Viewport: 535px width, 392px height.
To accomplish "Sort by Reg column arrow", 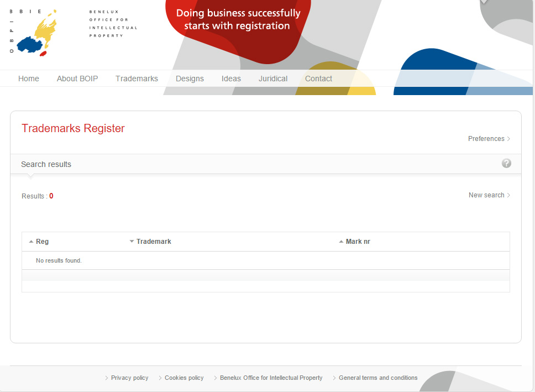I will click(x=31, y=242).
